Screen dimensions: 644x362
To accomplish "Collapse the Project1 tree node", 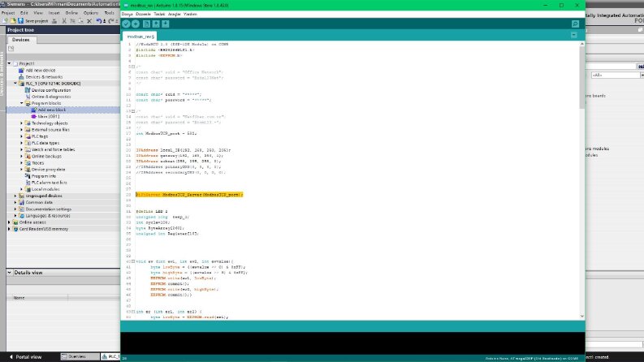I will pos(9,63).
